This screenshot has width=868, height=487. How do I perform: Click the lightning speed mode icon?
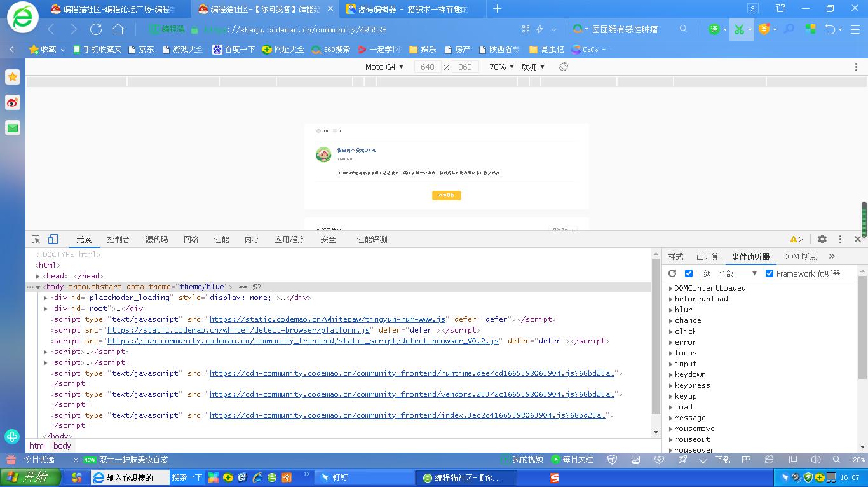(540, 29)
